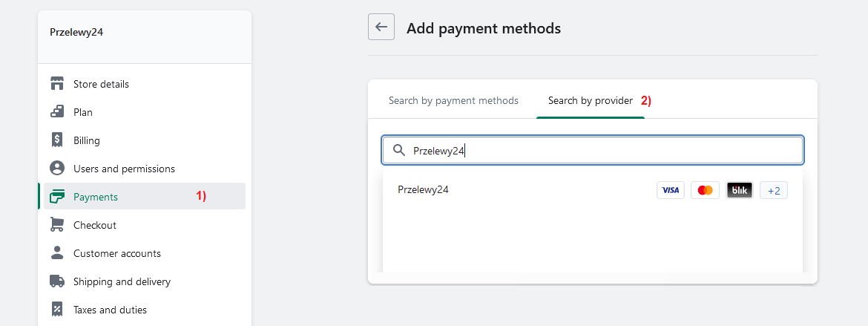868x326 pixels.
Task: Choose Przelewy24 from search results
Action: (x=592, y=190)
